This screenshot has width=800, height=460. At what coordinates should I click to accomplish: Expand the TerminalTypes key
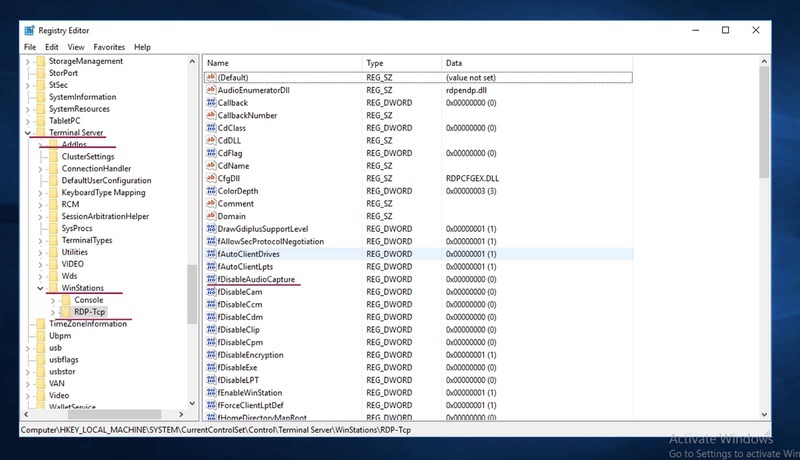click(40, 240)
